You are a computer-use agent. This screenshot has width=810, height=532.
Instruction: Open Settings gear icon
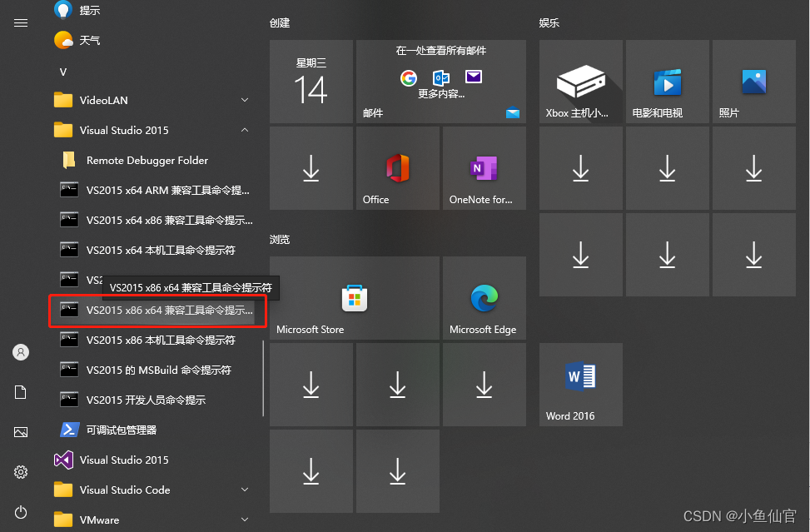coord(21,472)
